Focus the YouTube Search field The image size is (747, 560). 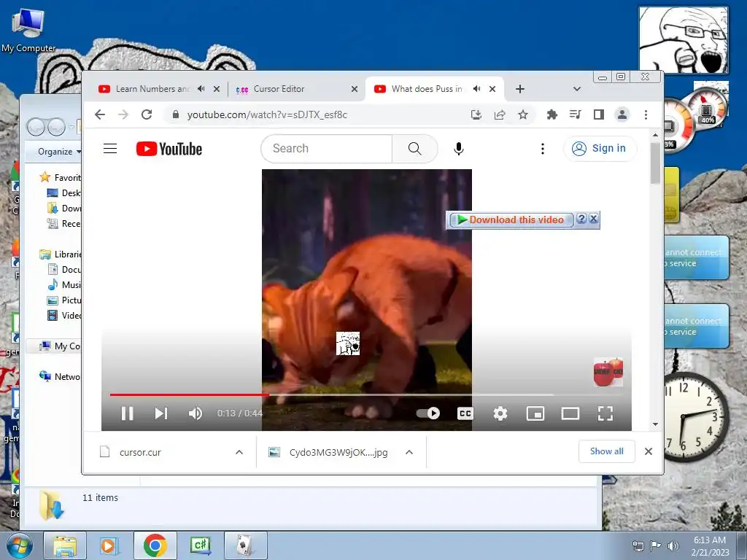[x=327, y=149]
